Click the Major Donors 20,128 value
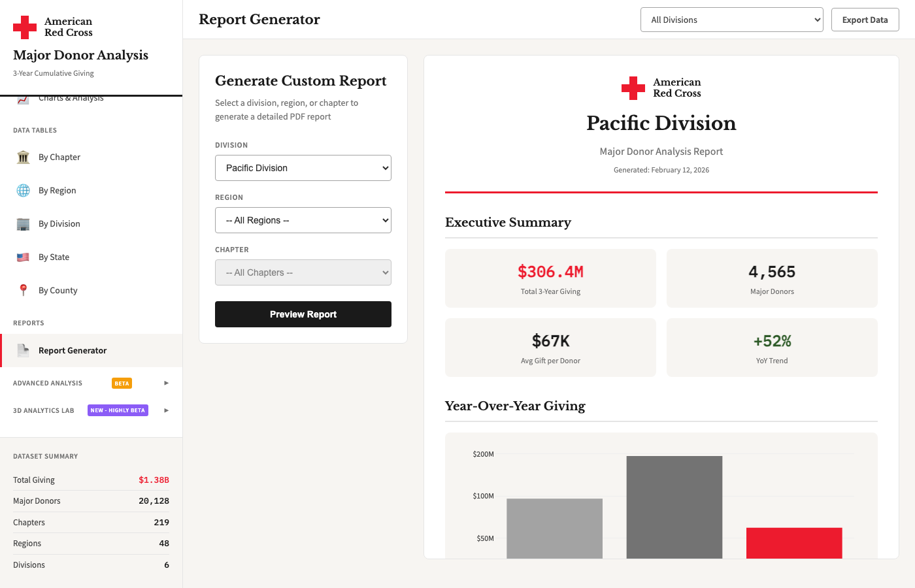915x588 pixels. tap(154, 501)
